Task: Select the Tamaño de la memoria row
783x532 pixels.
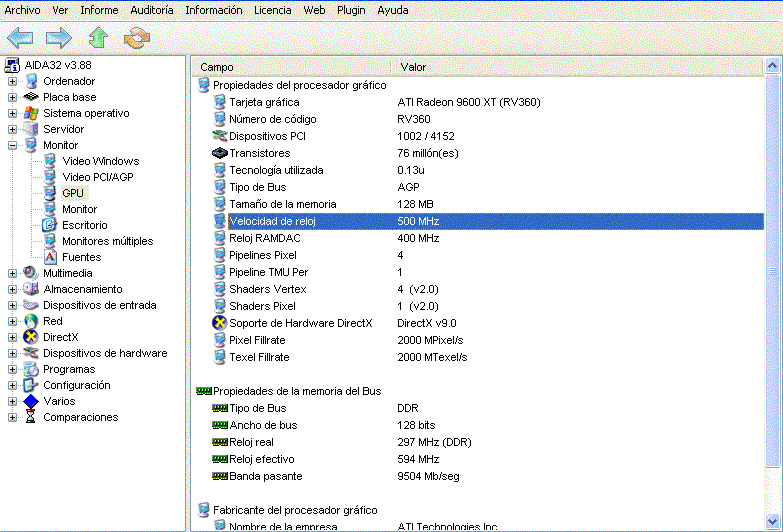Action: click(x=488, y=204)
